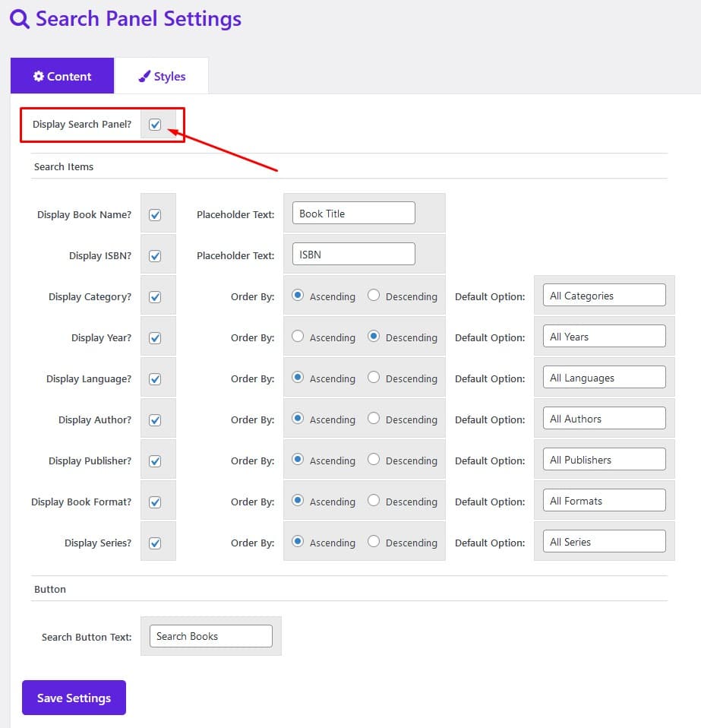The image size is (701, 728).
Task: Toggle the Display Book Name checkbox
Action: coord(155,215)
